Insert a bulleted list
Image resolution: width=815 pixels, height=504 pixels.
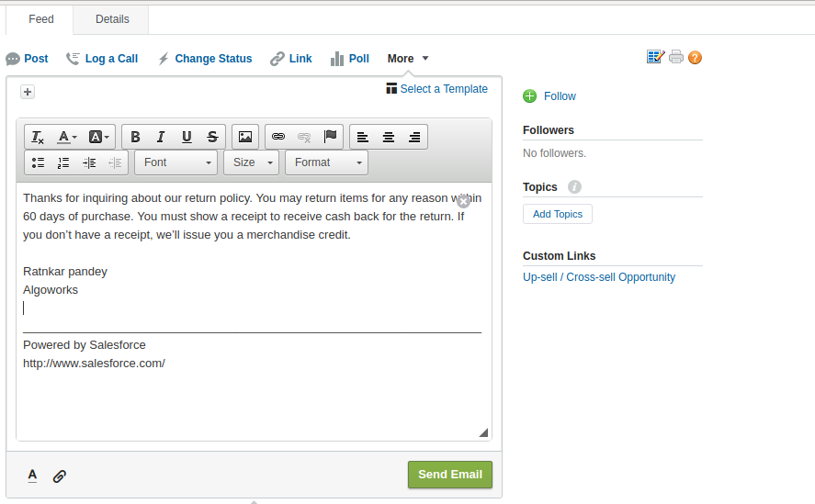pos(38,162)
